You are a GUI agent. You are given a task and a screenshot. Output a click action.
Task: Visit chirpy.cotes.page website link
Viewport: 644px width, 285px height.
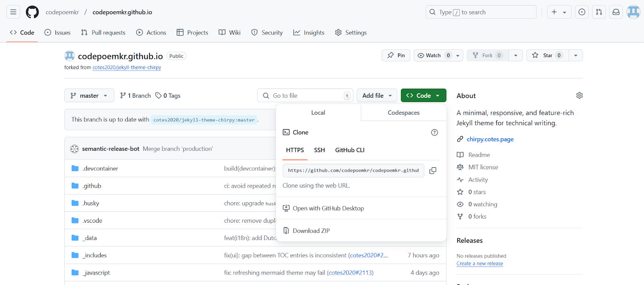(490, 139)
